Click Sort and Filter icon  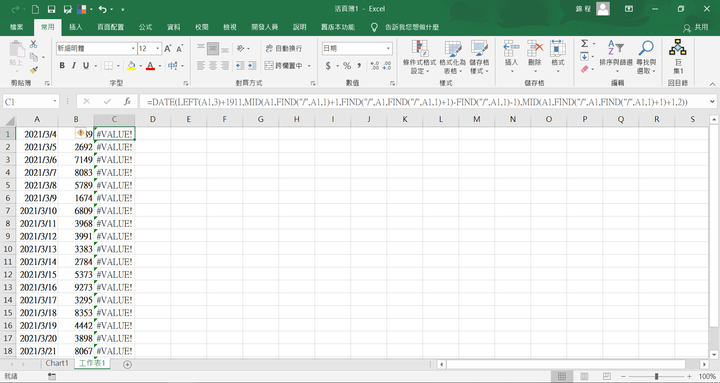(x=616, y=48)
